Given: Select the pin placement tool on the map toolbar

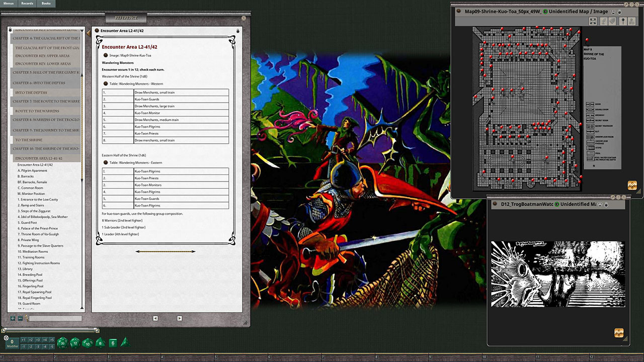Looking at the screenshot, I should pyautogui.click(x=623, y=21).
